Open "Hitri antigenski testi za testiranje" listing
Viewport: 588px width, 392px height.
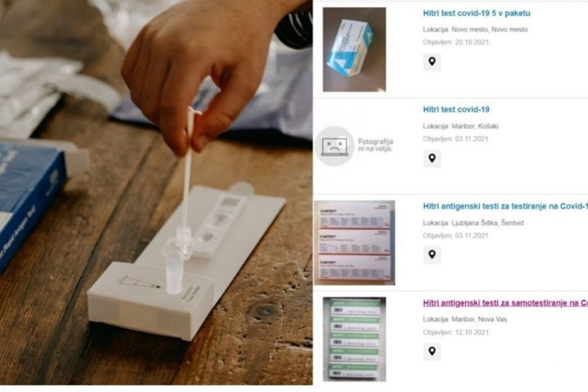tap(505, 206)
